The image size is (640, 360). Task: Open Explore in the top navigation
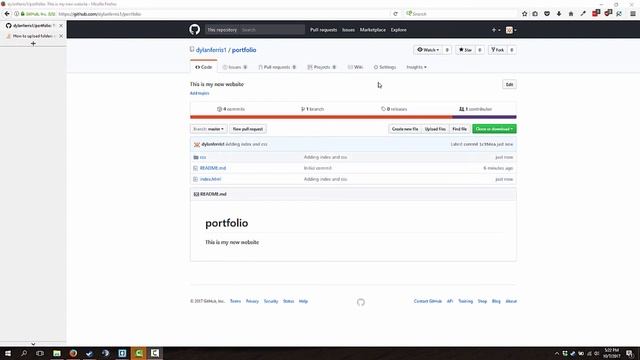398,30
